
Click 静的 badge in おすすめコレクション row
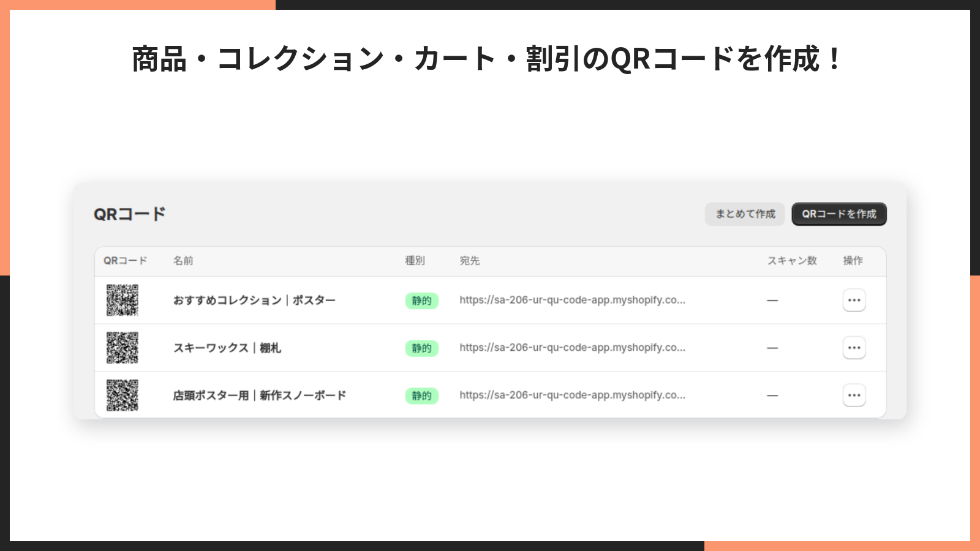(x=421, y=301)
